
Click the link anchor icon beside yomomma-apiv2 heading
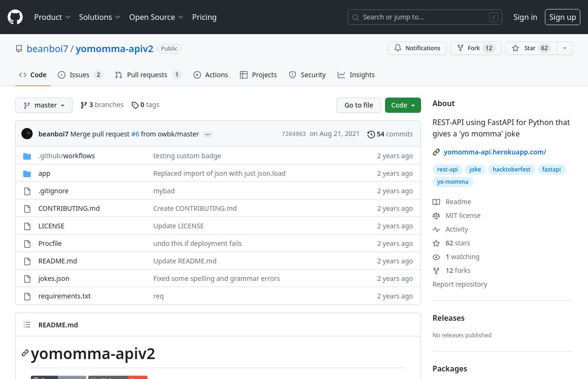[x=25, y=353]
